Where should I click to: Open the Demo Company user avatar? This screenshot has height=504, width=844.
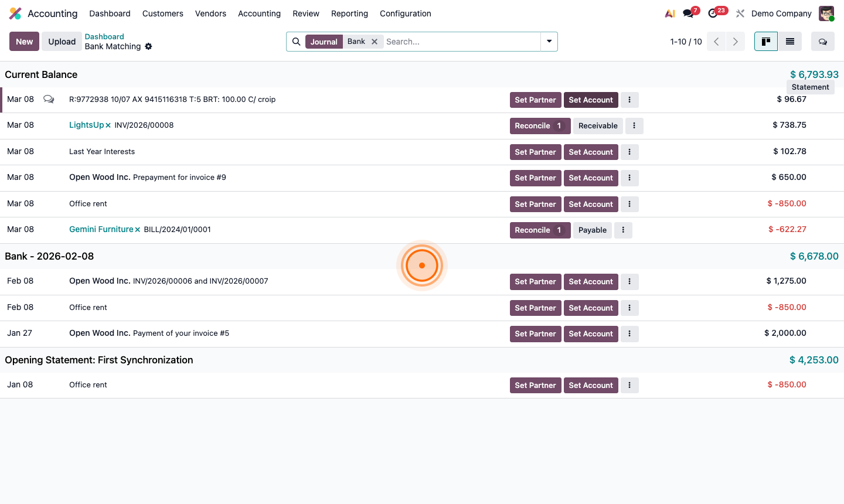coord(826,13)
